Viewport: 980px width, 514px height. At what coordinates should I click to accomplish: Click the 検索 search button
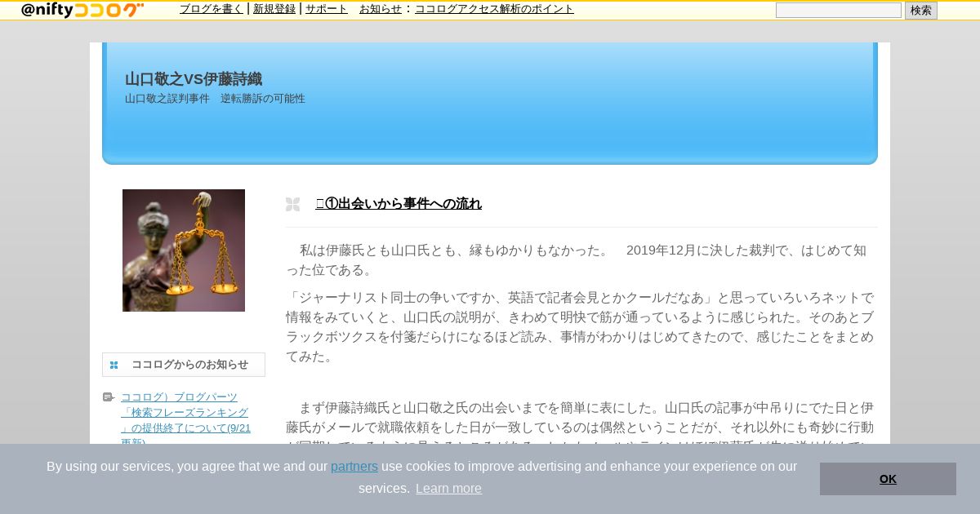pyautogui.click(x=921, y=11)
